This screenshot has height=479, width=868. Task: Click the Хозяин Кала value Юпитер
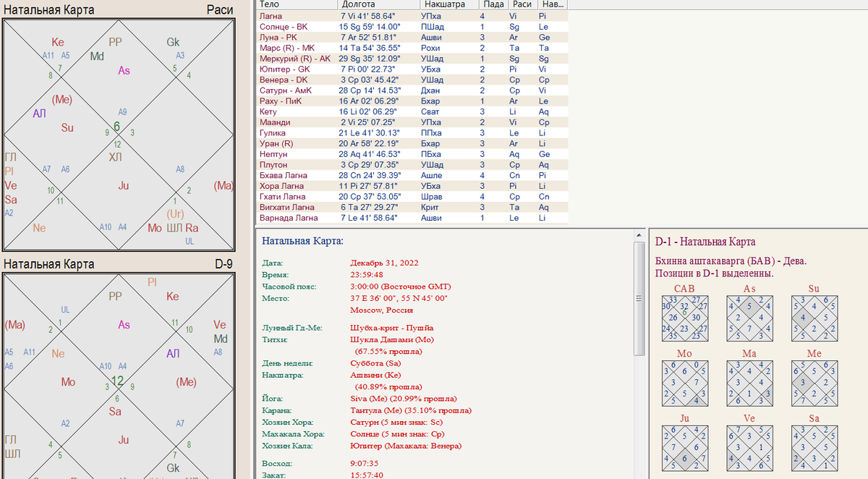coord(366,446)
